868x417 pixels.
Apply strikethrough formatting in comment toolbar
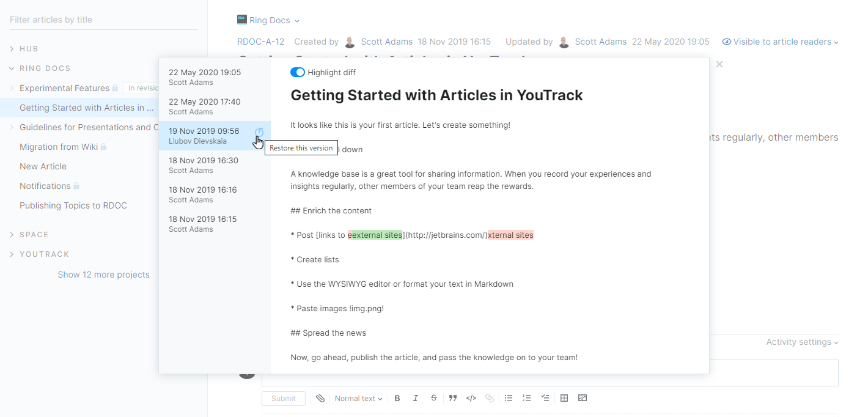coord(434,398)
